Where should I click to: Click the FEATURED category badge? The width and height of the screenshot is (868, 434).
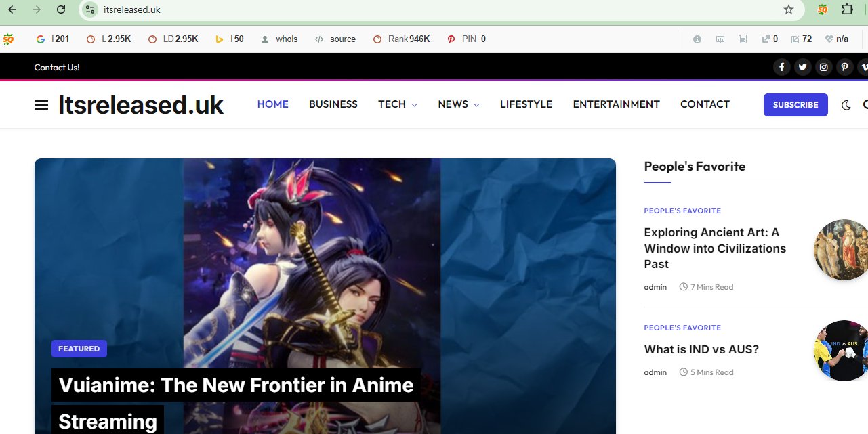pos(79,349)
